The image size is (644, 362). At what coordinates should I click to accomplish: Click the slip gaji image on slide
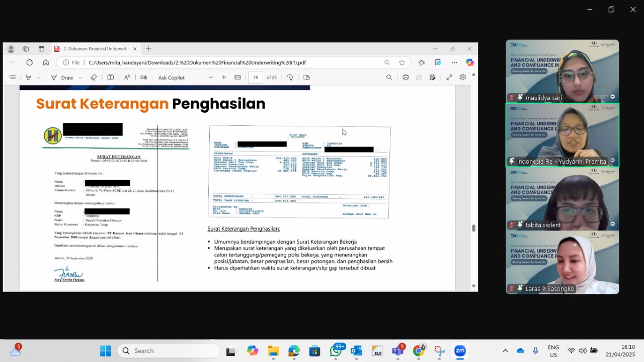tap(299, 172)
